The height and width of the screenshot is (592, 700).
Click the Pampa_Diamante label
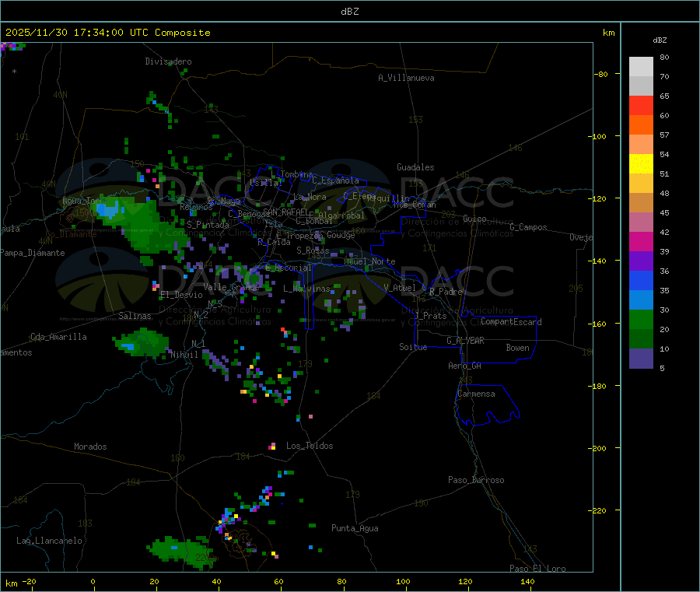tap(33, 253)
